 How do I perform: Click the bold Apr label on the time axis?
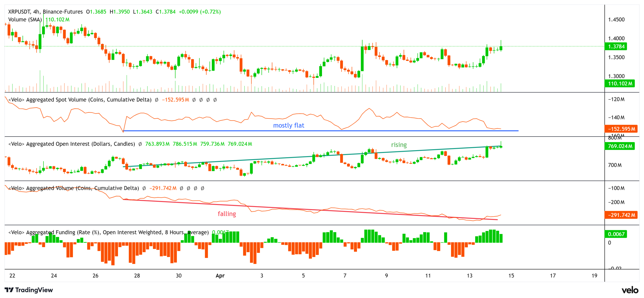click(220, 276)
